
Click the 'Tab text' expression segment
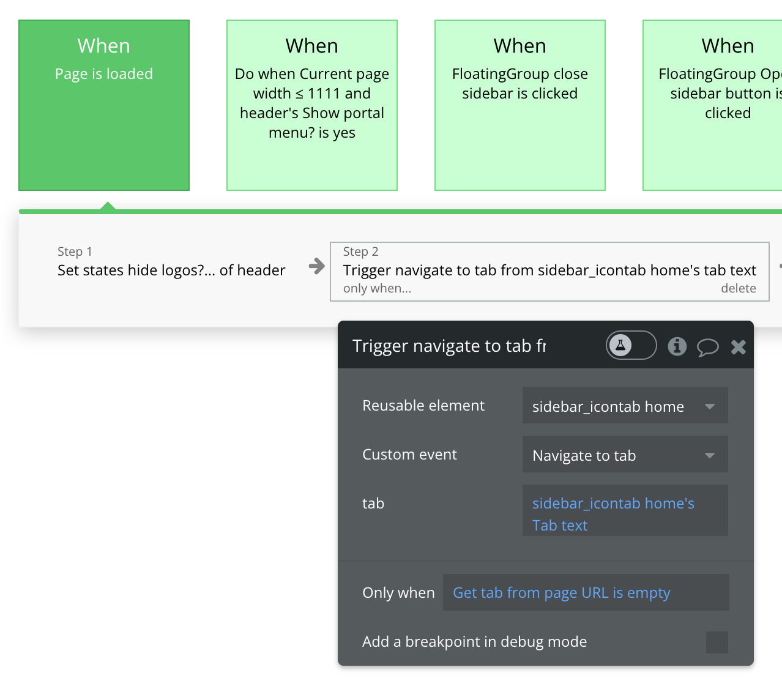click(x=560, y=525)
